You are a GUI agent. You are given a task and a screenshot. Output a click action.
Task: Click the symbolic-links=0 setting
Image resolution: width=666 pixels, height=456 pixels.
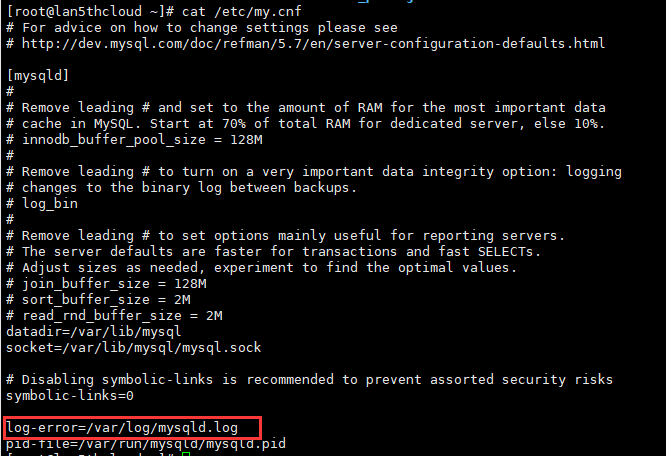click(x=70, y=396)
